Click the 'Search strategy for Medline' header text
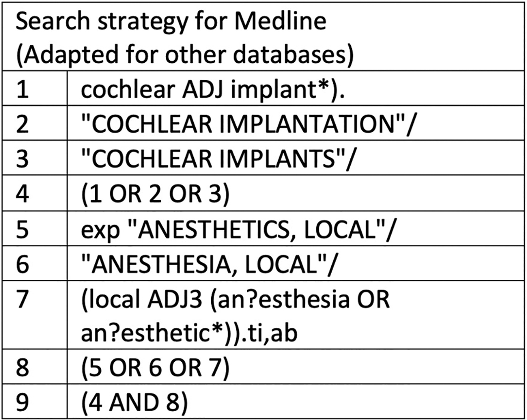Image resolution: width=527 pixels, height=420 pixels. pos(171,22)
